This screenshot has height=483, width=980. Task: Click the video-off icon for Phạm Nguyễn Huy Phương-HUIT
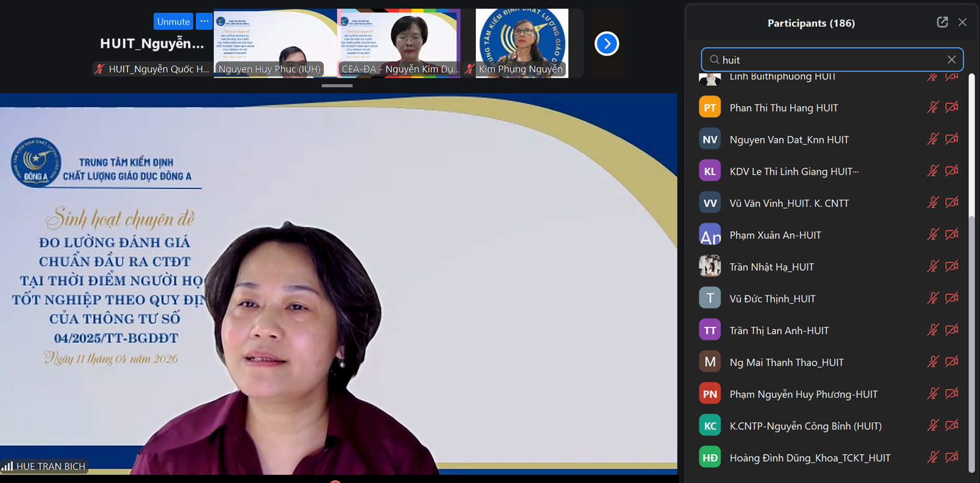click(952, 394)
